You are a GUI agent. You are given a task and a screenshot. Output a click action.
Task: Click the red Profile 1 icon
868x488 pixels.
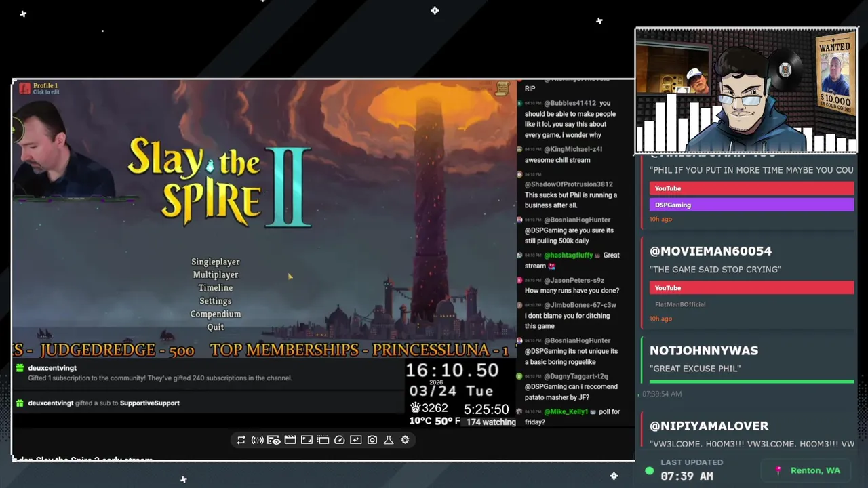pos(24,88)
